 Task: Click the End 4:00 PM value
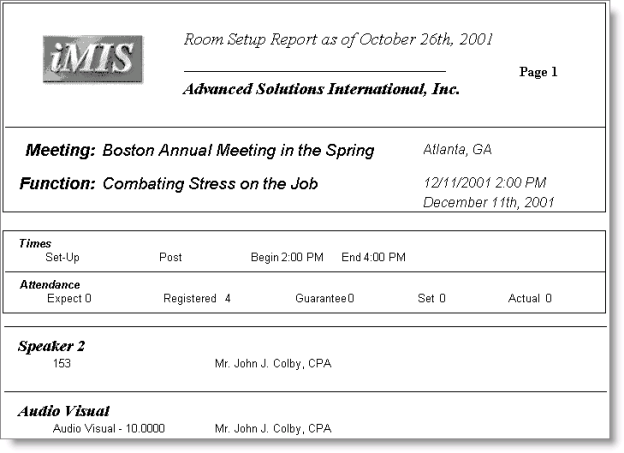pyautogui.click(x=373, y=257)
